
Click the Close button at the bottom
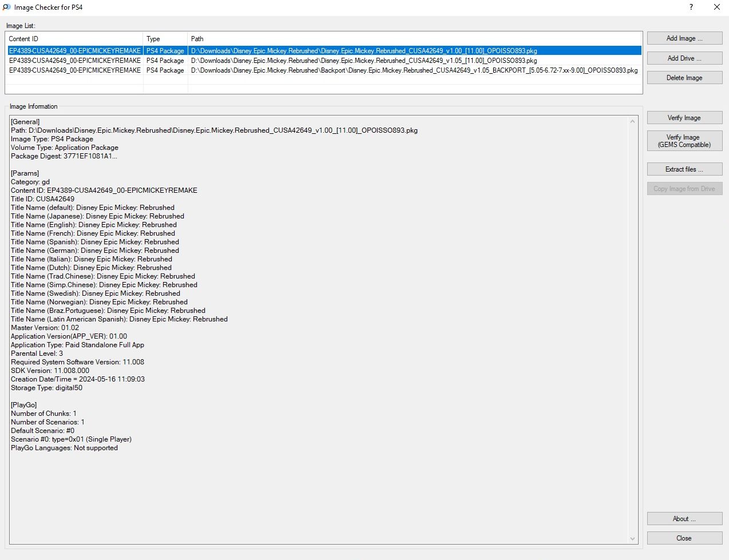[684, 538]
